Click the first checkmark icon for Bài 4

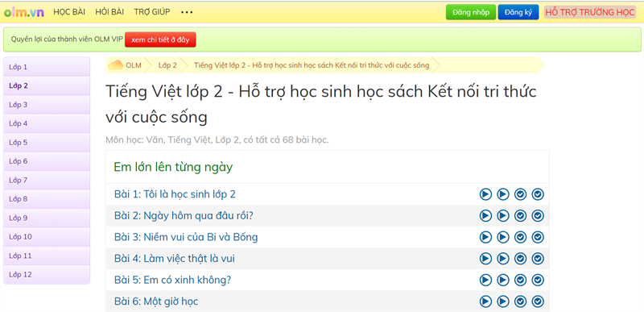click(520, 259)
